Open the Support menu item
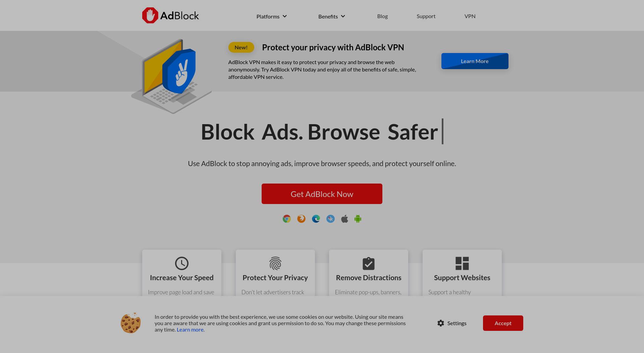 click(x=426, y=16)
